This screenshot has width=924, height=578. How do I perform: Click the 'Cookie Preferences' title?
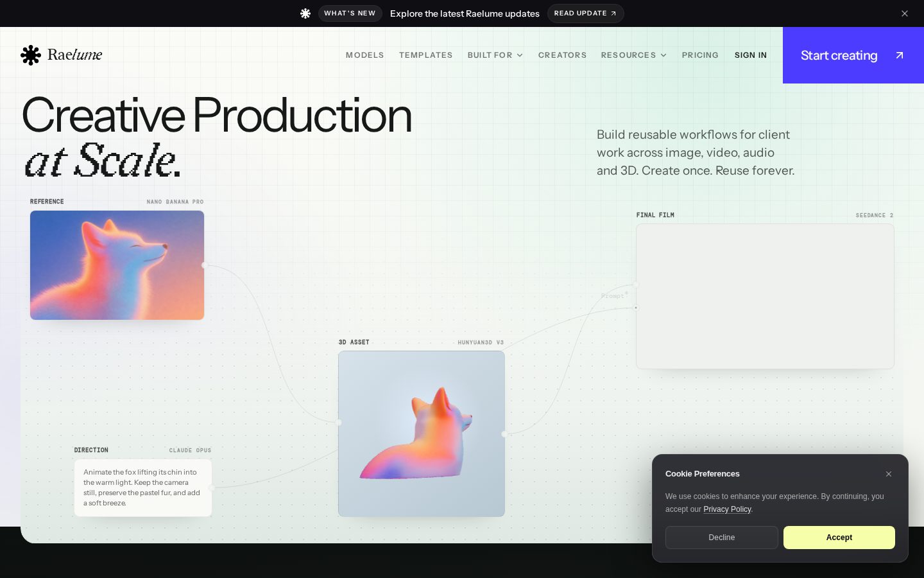(x=703, y=474)
